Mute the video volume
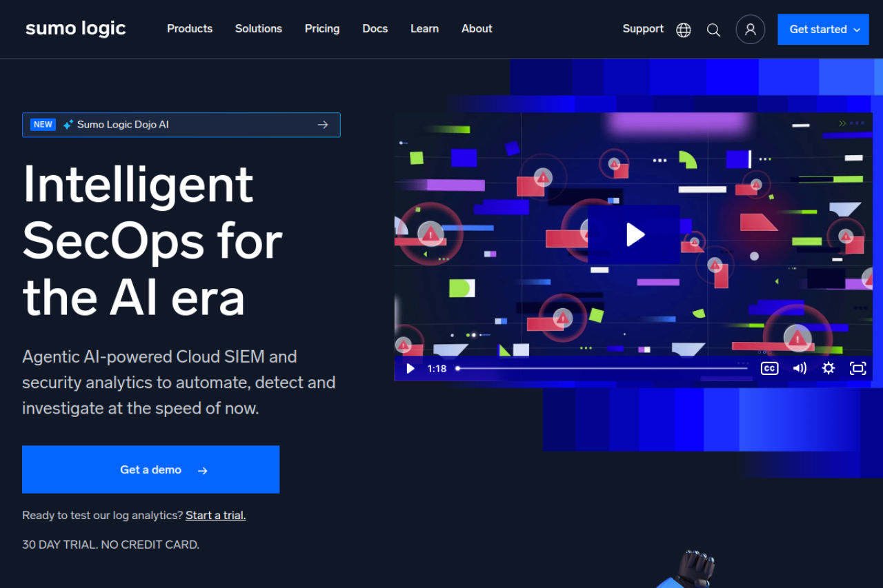The image size is (883, 588). pos(800,368)
